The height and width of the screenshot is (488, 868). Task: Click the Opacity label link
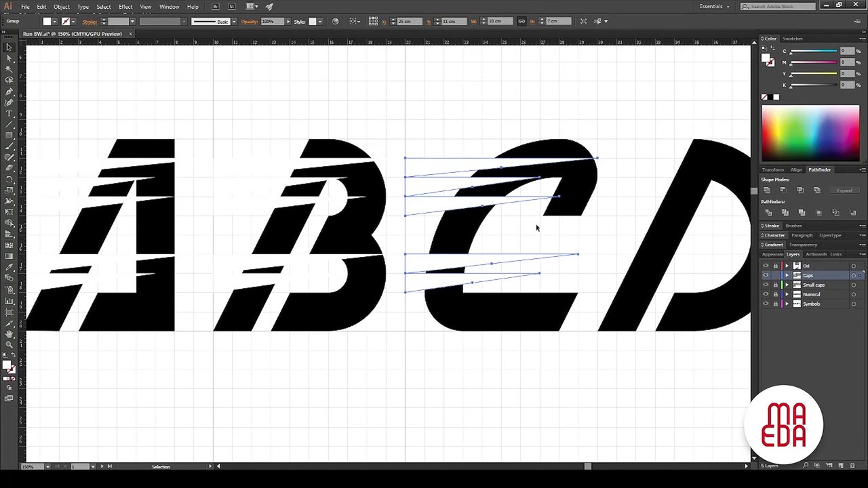pyautogui.click(x=250, y=22)
